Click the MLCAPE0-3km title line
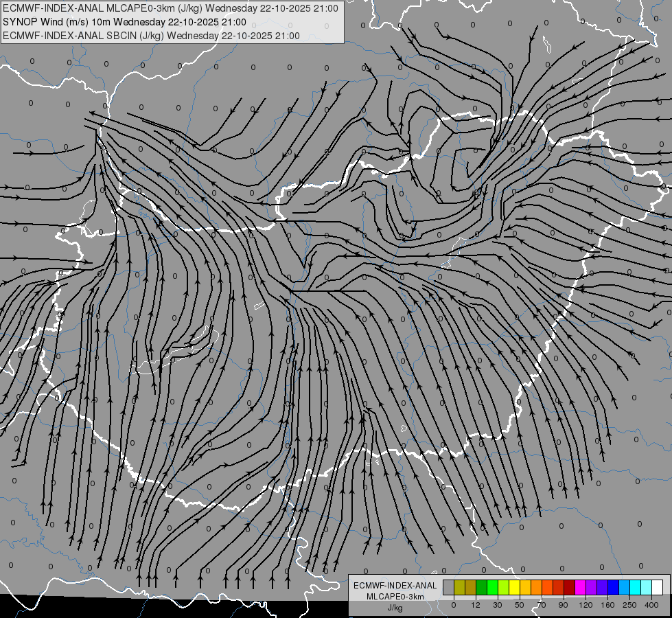Image resolution: width=672 pixels, height=618 pixels. click(x=170, y=8)
